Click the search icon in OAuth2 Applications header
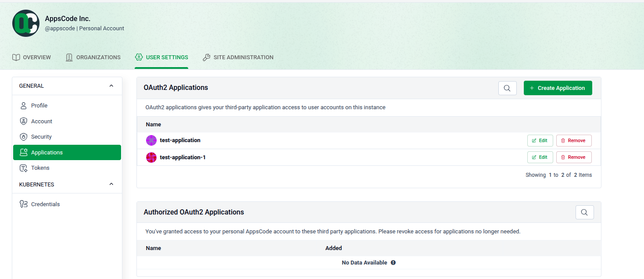 tap(507, 88)
